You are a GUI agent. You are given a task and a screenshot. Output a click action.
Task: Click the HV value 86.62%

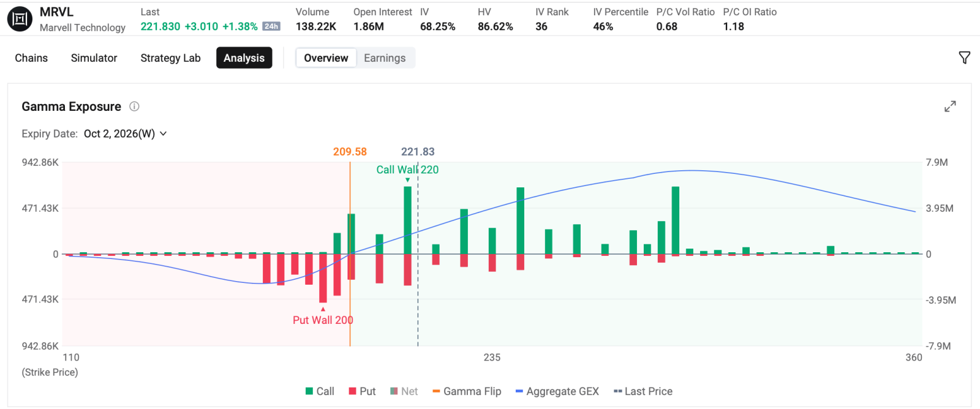click(496, 26)
